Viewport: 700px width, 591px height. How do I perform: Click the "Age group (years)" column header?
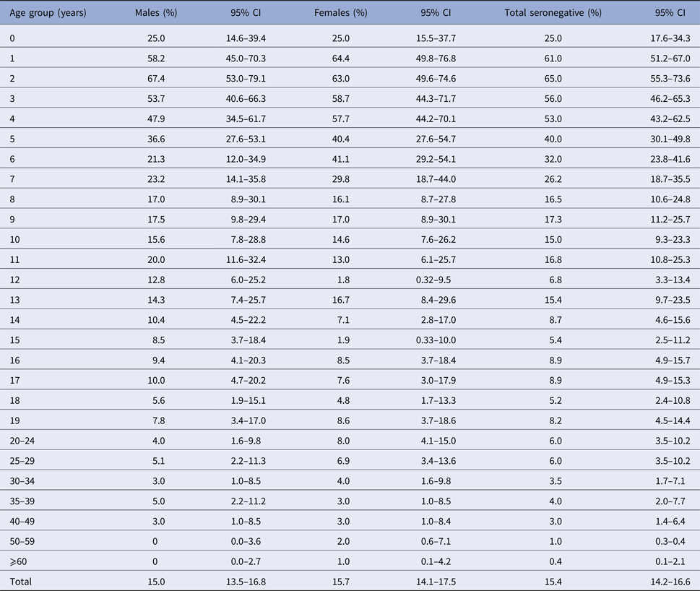[x=48, y=14]
